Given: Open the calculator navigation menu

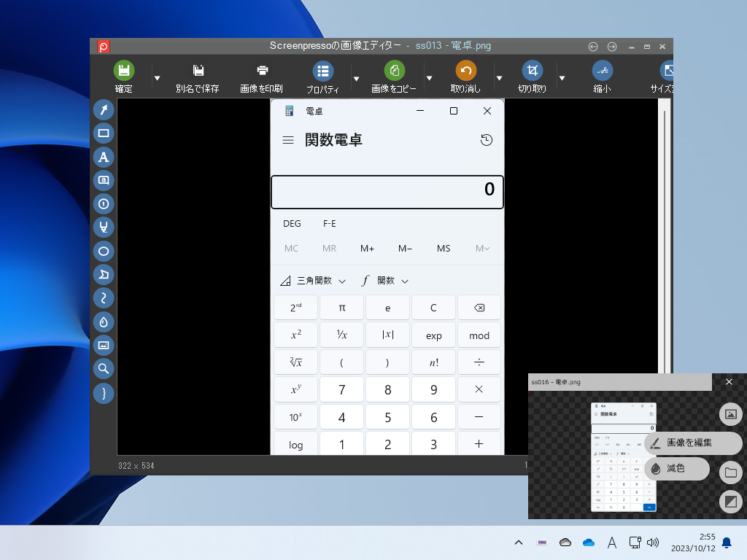Looking at the screenshot, I should tap(288, 140).
